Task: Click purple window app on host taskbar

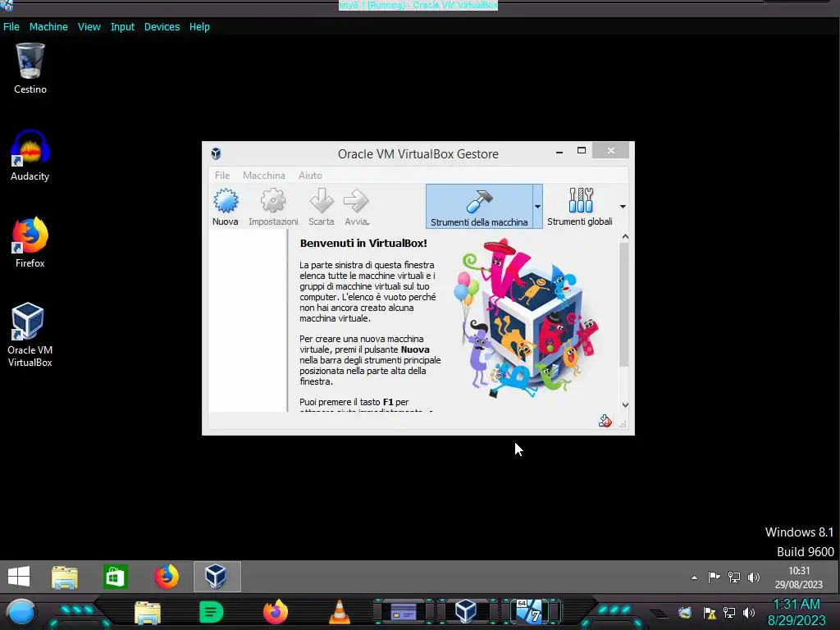Action: coord(404,611)
